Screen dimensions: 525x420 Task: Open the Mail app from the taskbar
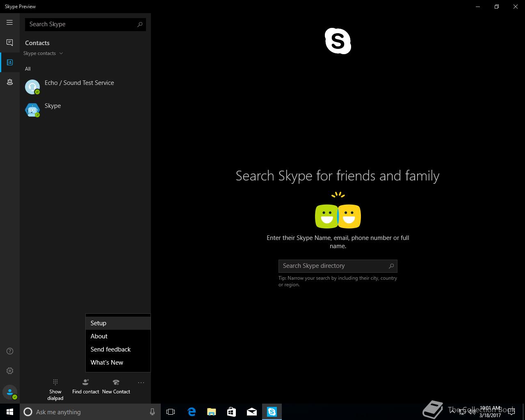[252, 412]
